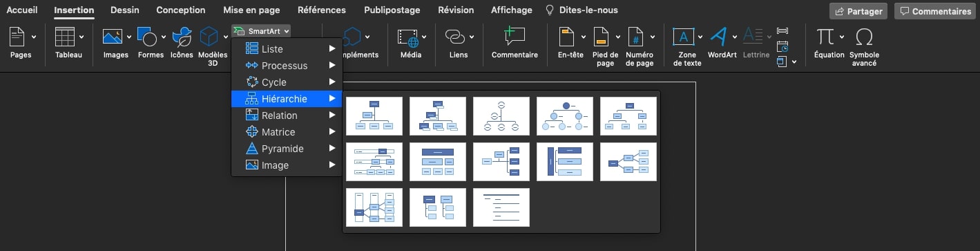Click the Numéro de page icon

coord(636,37)
